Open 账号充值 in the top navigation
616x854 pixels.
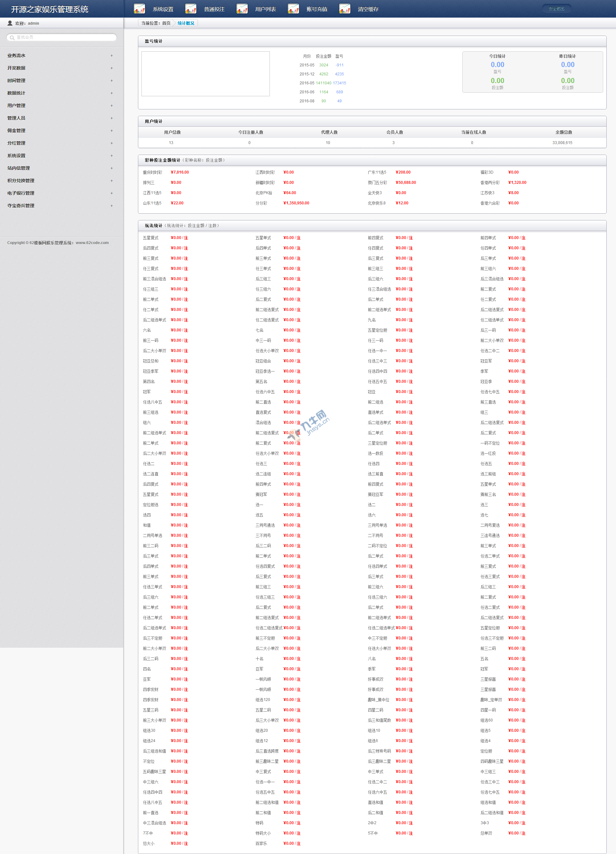pos(317,9)
